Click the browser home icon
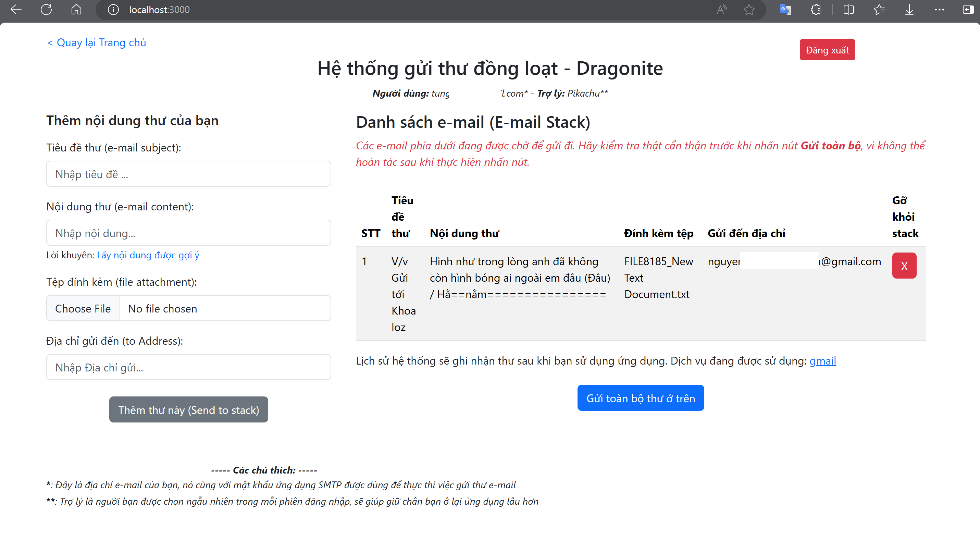Viewport: 980px width, 552px height. (76, 10)
